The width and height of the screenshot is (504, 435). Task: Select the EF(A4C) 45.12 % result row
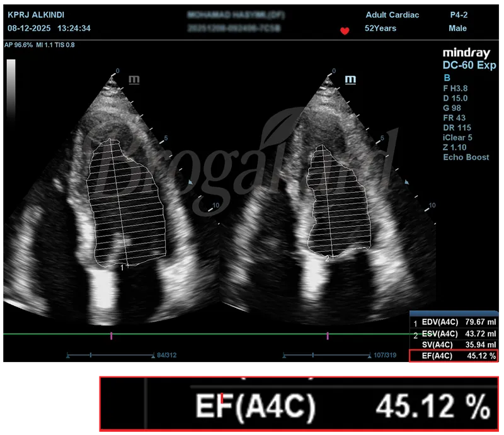tap(454, 356)
